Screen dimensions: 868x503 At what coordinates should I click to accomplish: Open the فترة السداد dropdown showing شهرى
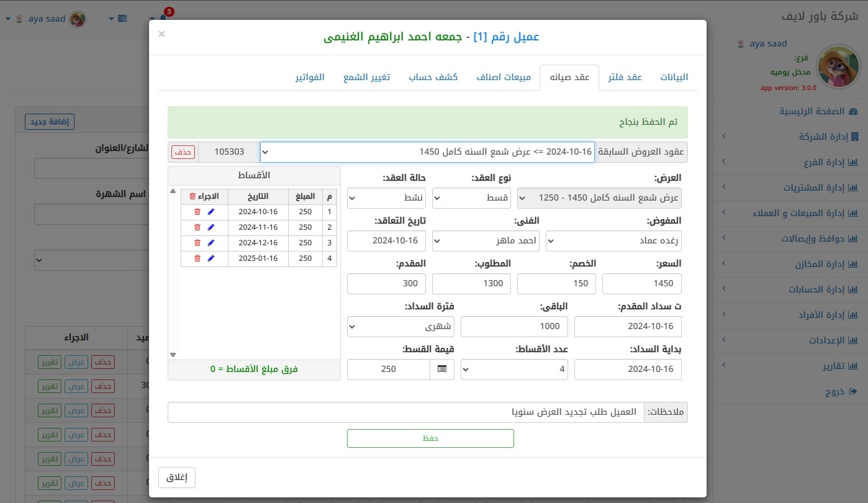[400, 326]
